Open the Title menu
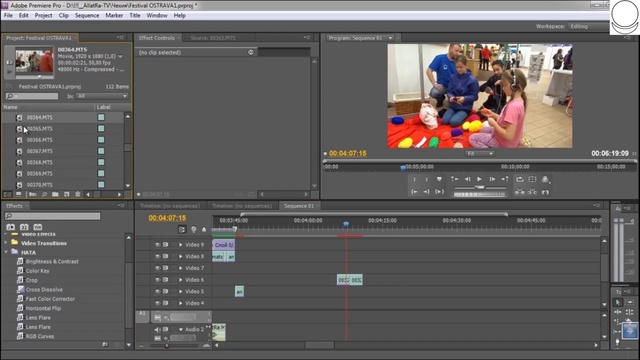 135,16
